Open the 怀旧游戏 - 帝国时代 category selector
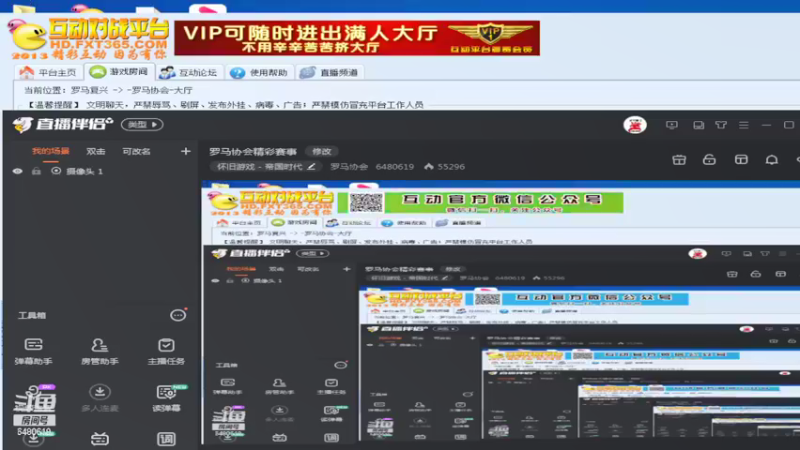This screenshot has height=450, width=800. [x=266, y=166]
